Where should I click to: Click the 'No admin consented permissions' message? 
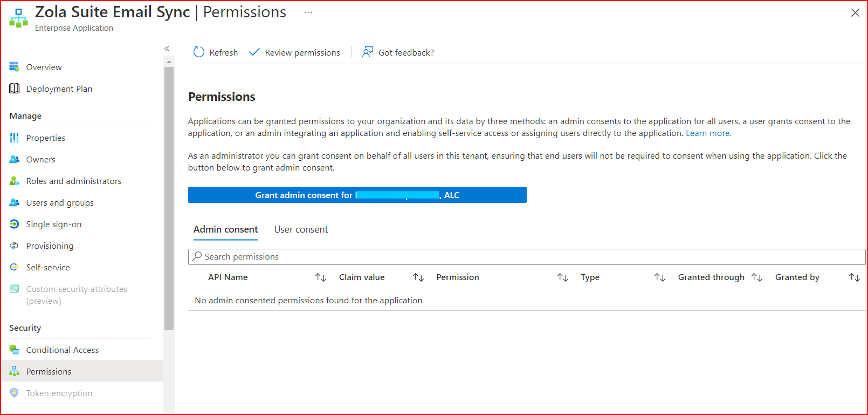(308, 300)
